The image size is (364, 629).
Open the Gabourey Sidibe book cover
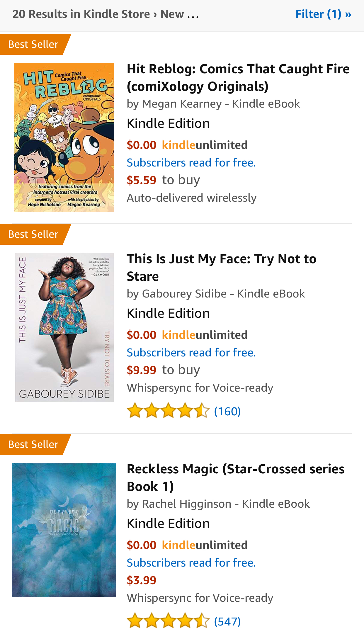point(64,327)
